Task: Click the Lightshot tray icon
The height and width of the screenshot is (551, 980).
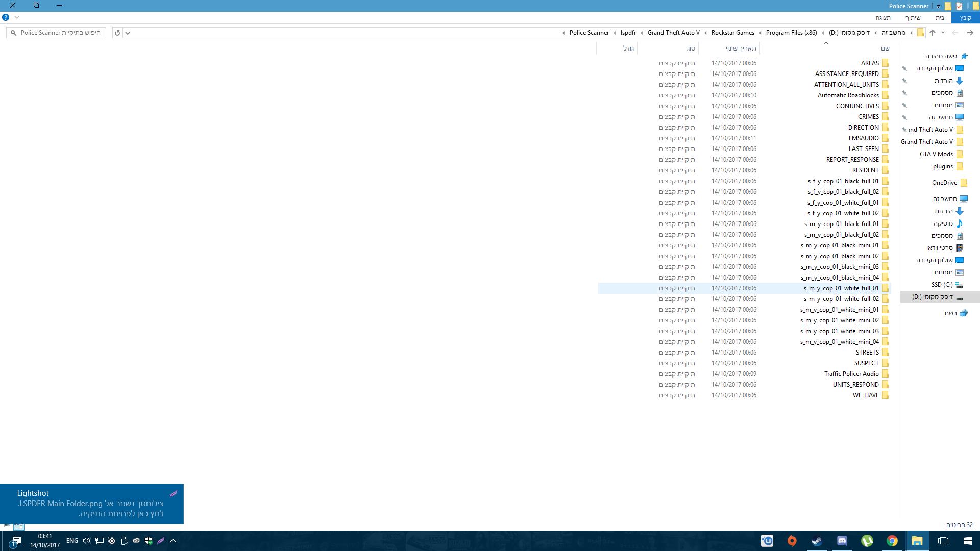Action: click(x=161, y=541)
